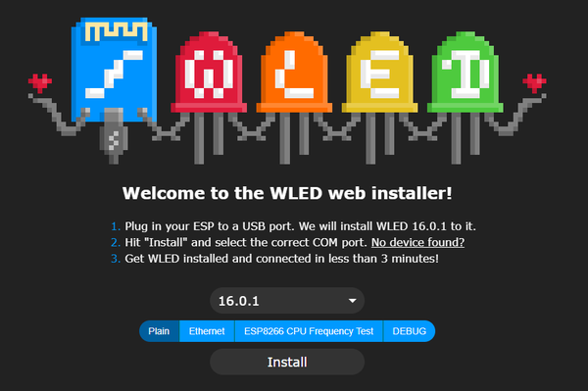Click the orange L LED icon
Image resolution: width=588 pixels, height=391 pixels.
tap(294, 72)
